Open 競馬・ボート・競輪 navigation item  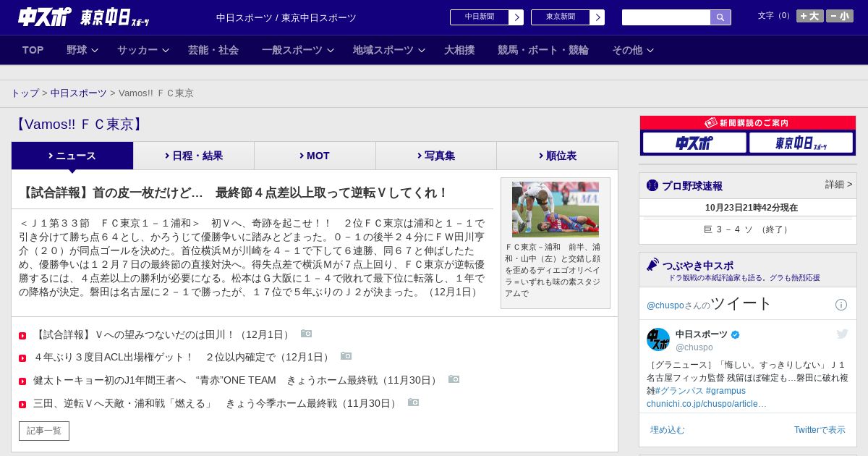point(543,50)
